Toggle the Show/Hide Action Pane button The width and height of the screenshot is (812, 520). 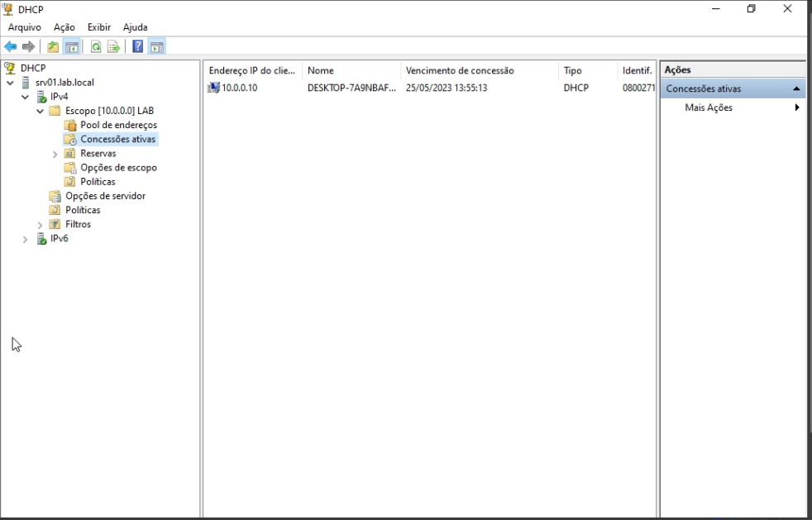(x=155, y=47)
